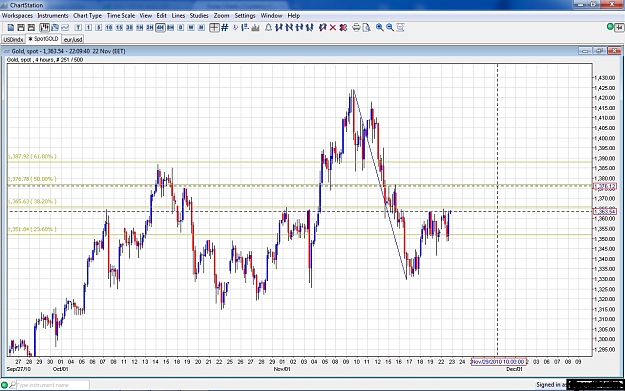
Task: Click the green status circle at bottom left
Action: [x=4, y=385]
